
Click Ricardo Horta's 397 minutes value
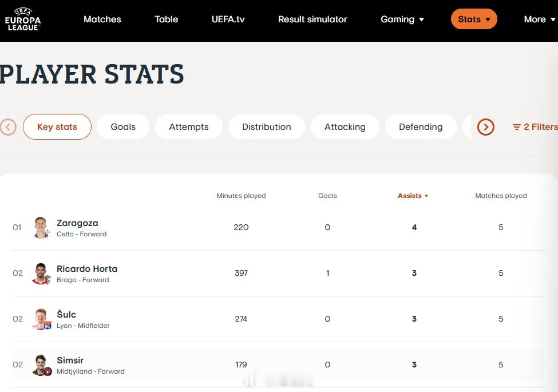pos(241,273)
